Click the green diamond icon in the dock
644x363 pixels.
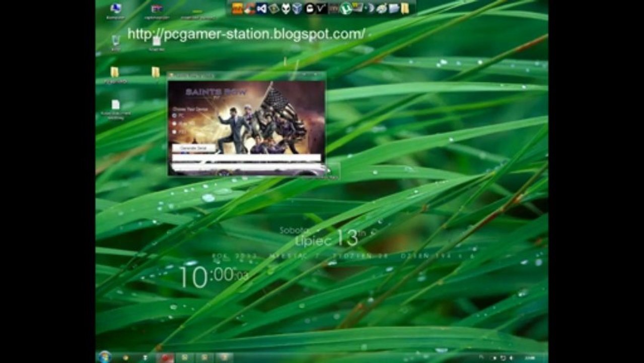(273, 9)
